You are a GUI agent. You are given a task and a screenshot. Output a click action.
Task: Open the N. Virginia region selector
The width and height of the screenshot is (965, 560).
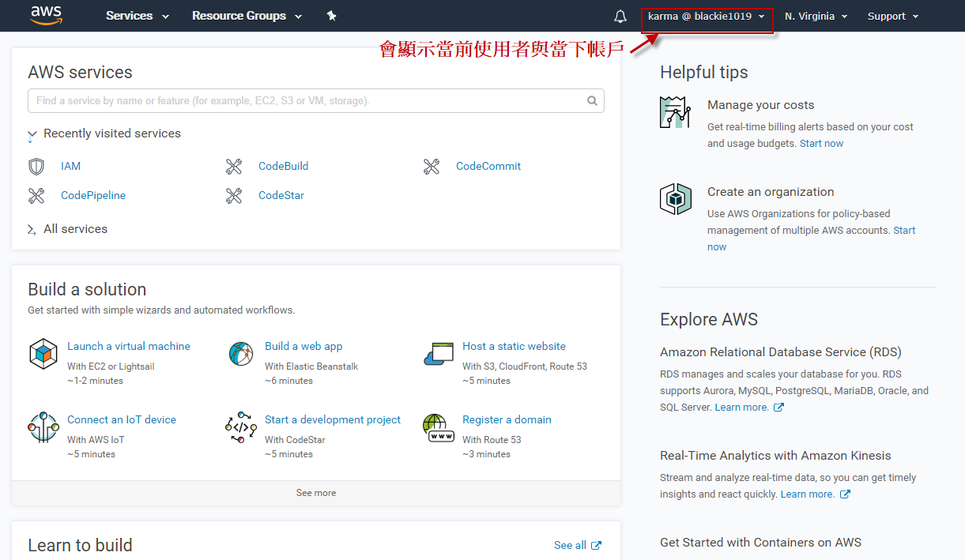click(816, 17)
